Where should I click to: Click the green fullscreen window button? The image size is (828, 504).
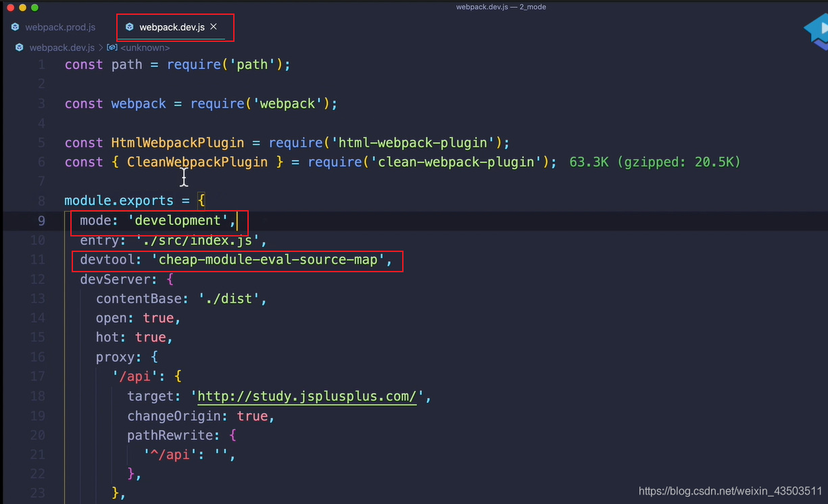pyautogui.click(x=34, y=7)
